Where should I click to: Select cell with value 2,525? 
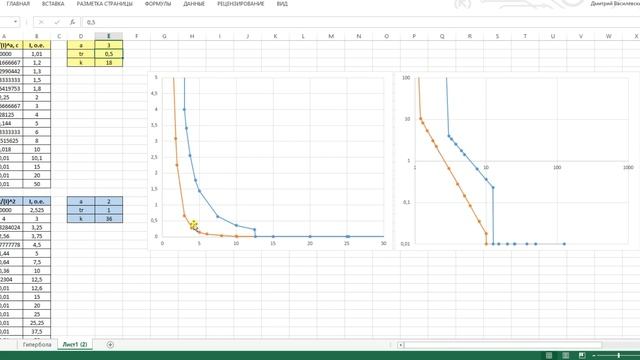click(x=37, y=210)
